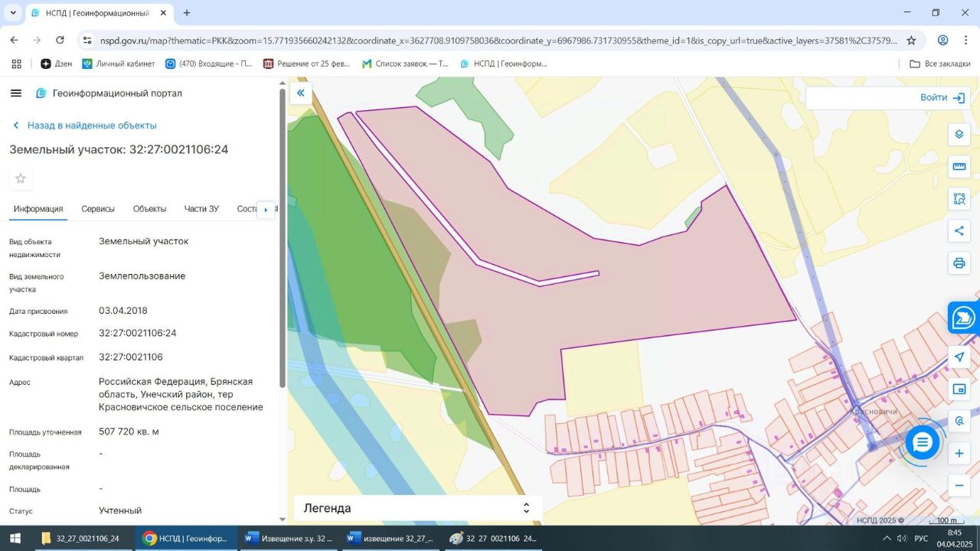Switch to the Сервисы tab
The width and height of the screenshot is (980, 551).
98,209
